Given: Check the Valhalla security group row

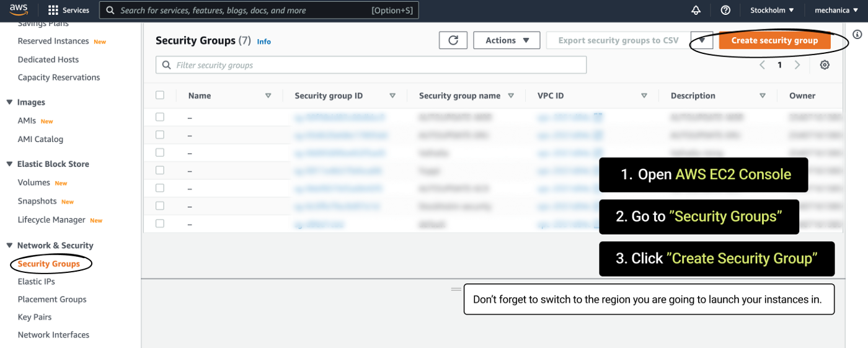Looking at the screenshot, I should 160,153.
